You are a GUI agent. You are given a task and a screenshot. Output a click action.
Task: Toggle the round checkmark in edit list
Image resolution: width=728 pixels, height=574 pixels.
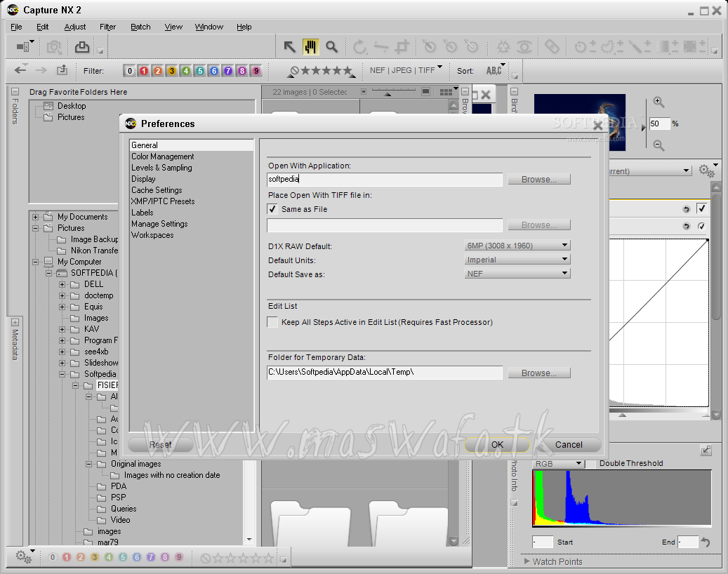tap(701, 226)
